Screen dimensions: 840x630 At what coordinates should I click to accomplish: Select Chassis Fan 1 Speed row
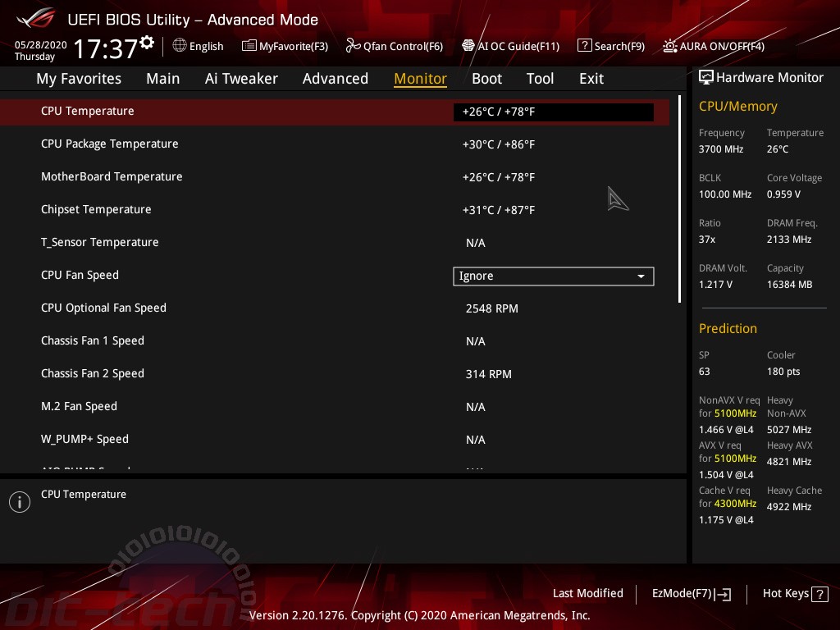(335, 340)
